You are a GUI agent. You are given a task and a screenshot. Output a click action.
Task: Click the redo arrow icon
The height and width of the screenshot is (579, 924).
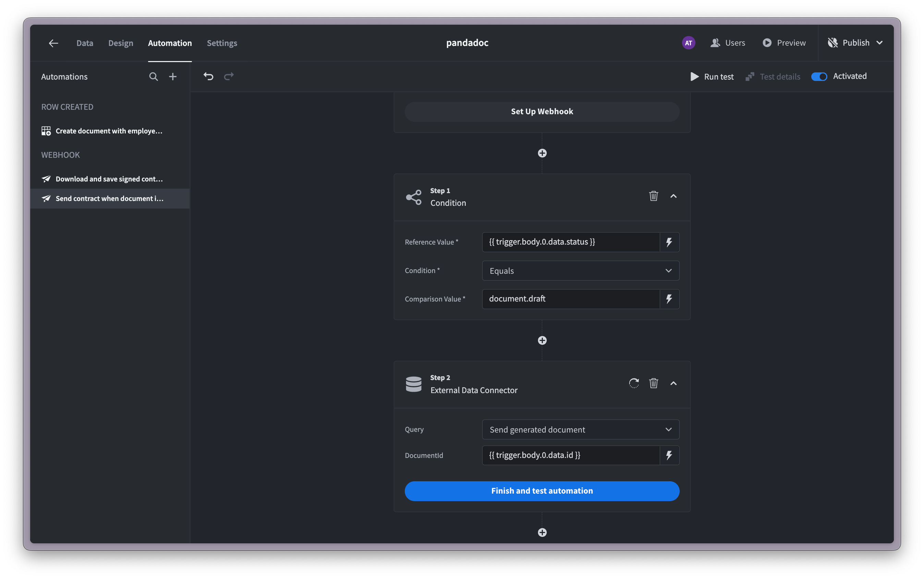[x=229, y=76]
